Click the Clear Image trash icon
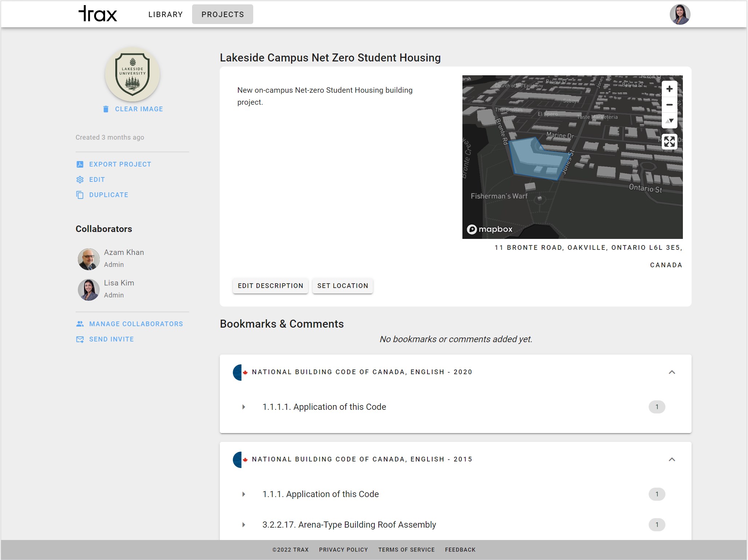 106,109
